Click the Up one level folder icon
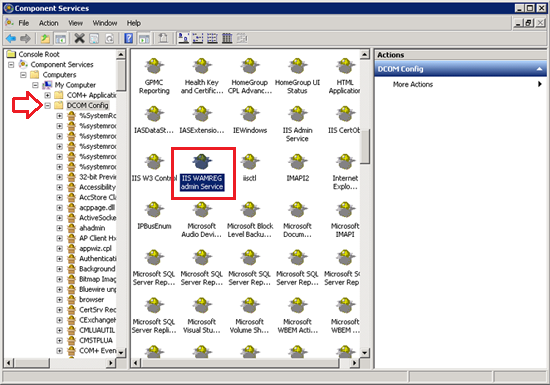 point(45,38)
